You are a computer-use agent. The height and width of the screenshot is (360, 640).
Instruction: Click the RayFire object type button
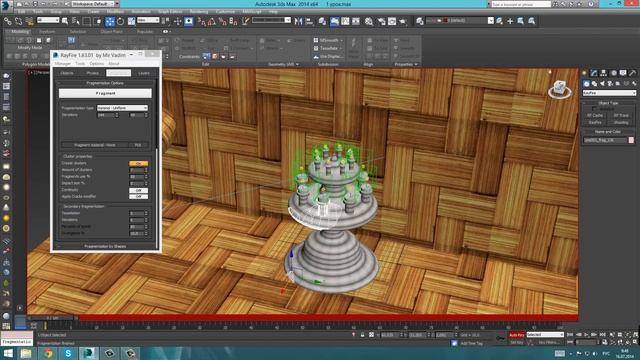click(595, 122)
